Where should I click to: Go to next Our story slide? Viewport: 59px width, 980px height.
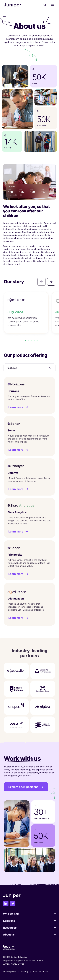pos(51,281)
